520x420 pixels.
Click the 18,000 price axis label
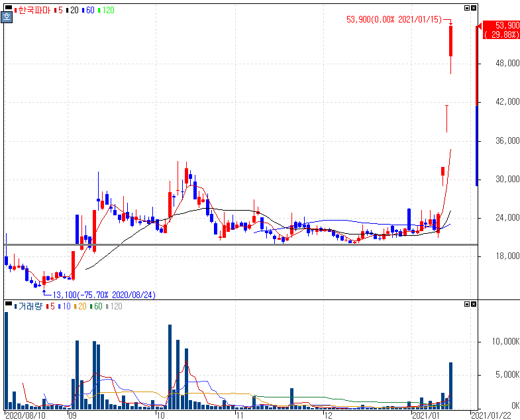507,256
